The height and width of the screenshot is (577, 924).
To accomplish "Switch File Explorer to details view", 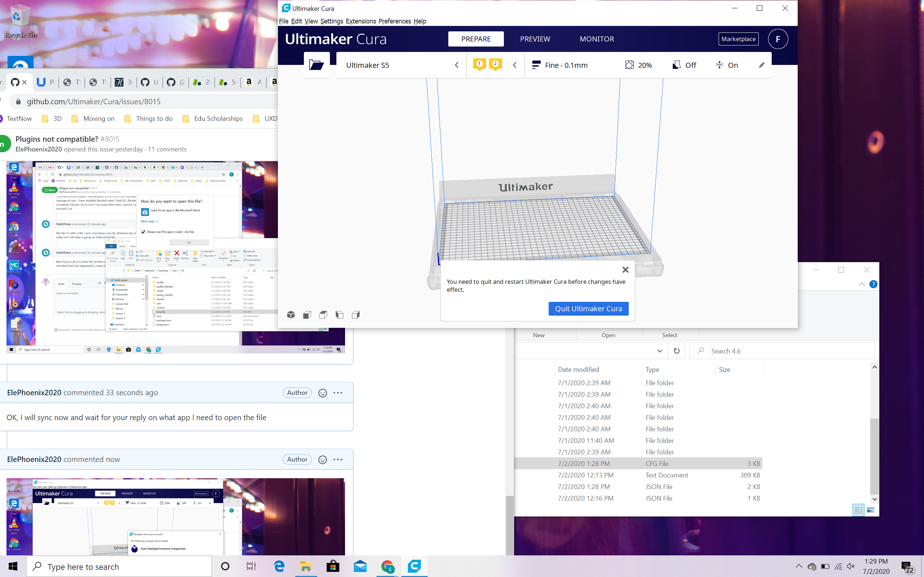I will pos(858,510).
